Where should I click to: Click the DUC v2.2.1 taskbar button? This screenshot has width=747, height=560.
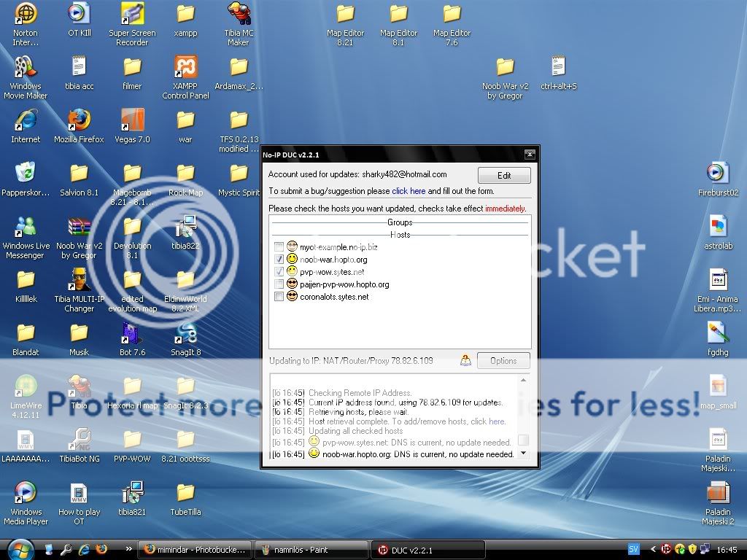click(x=427, y=550)
